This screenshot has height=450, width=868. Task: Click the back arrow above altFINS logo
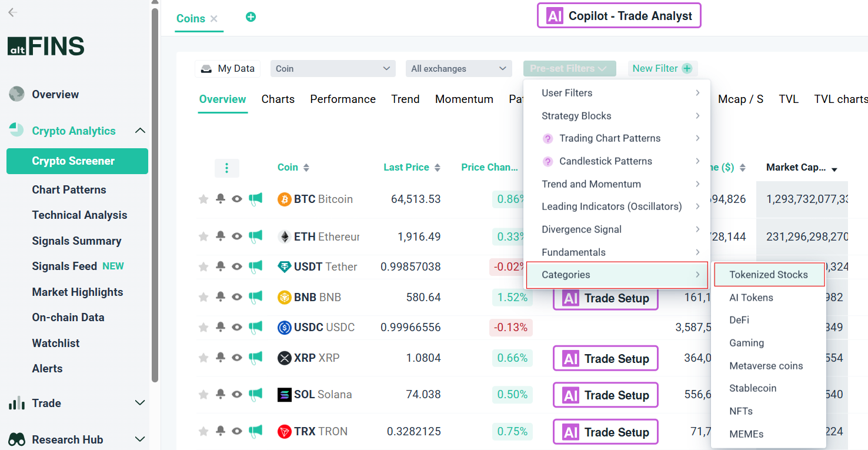pos(12,12)
